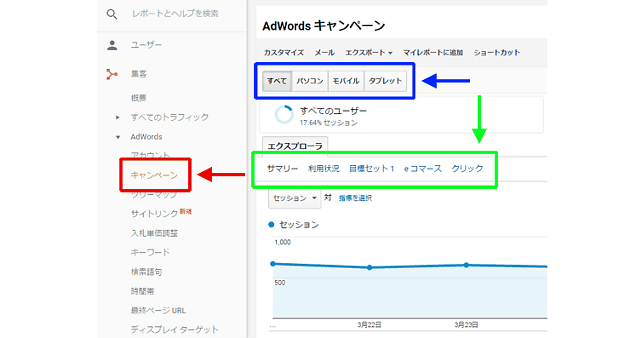Switch to the クリック tab
Viewport: 644px width, 338px height.
(x=467, y=168)
